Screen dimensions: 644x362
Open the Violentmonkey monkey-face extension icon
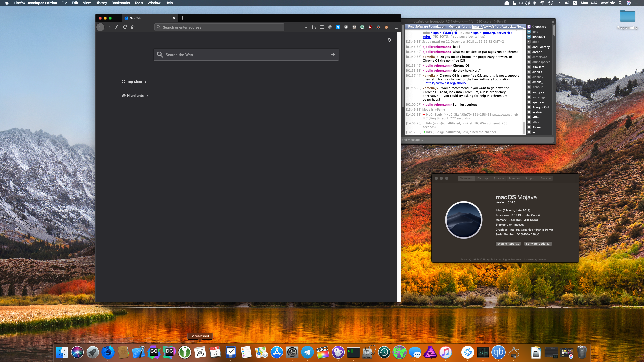pyautogui.click(x=386, y=27)
